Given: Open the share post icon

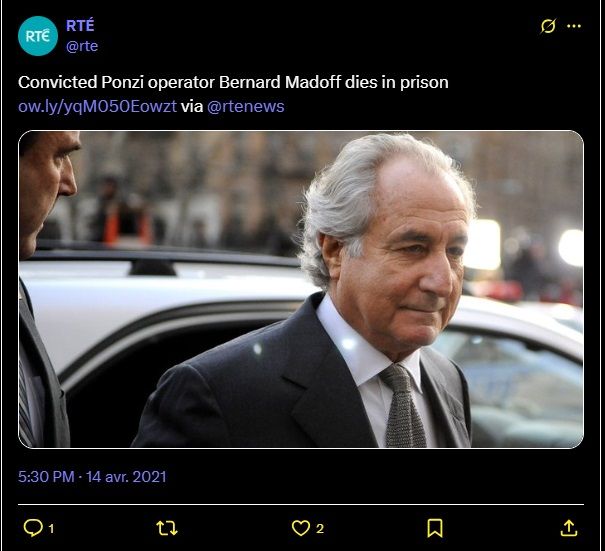Looking at the screenshot, I should tap(569, 528).
